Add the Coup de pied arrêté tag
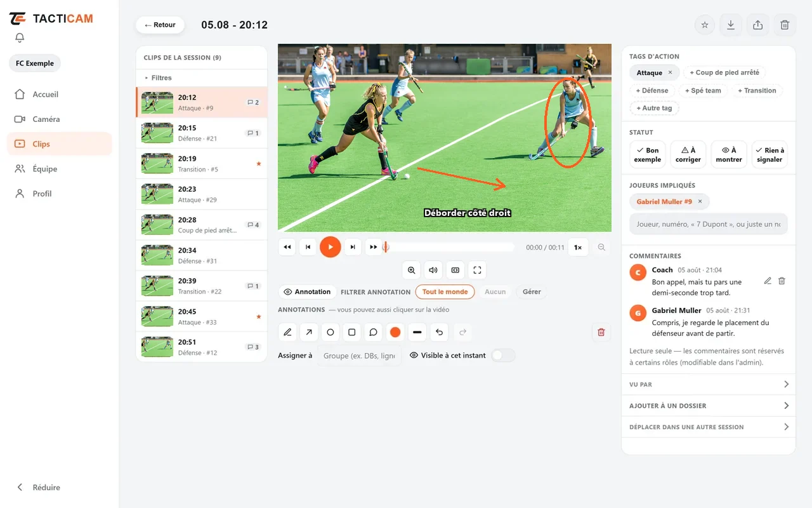This screenshot has width=812, height=508. point(724,72)
